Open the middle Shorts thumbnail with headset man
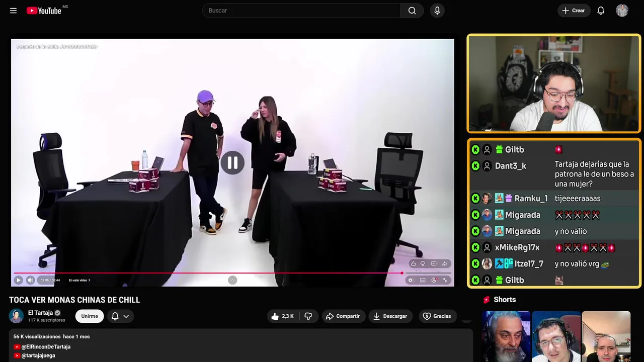This screenshot has width=644, height=362. [556, 336]
